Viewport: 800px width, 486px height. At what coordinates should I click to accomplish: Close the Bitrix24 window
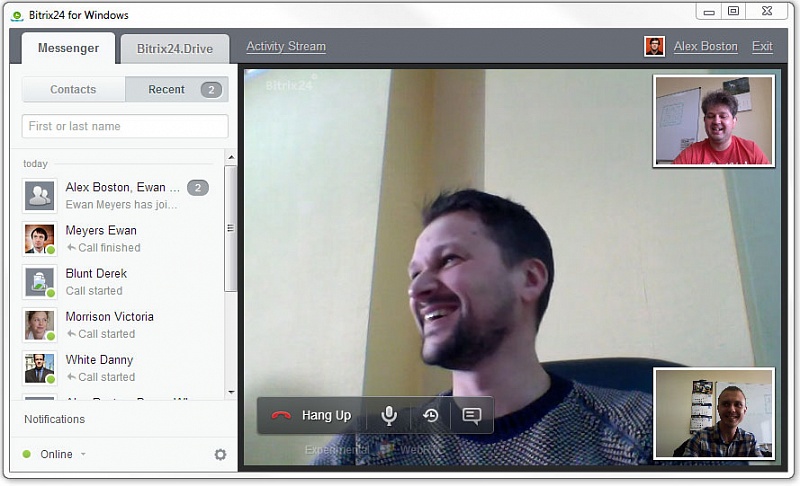(x=767, y=11)
